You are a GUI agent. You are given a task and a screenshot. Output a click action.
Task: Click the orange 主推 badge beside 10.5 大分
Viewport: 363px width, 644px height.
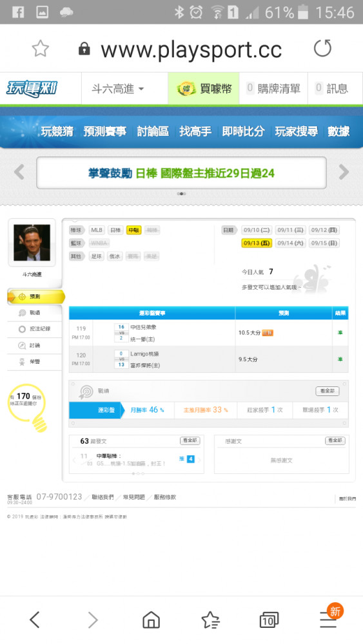[268, 333]
